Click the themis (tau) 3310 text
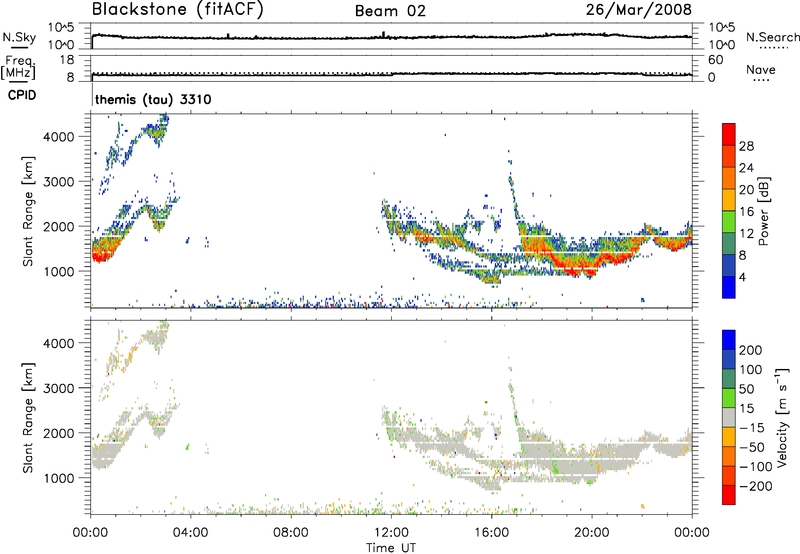The width and height of the screenshot is (800, 554). (x=153, y=99)
